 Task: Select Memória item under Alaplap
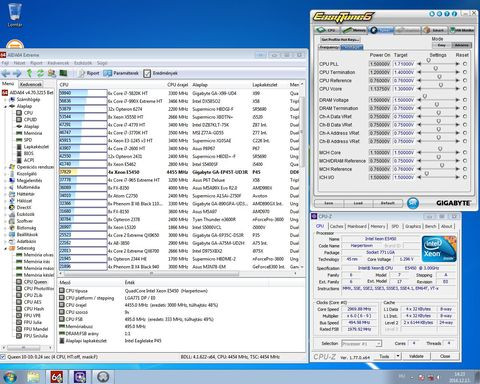tap(29, 133)
